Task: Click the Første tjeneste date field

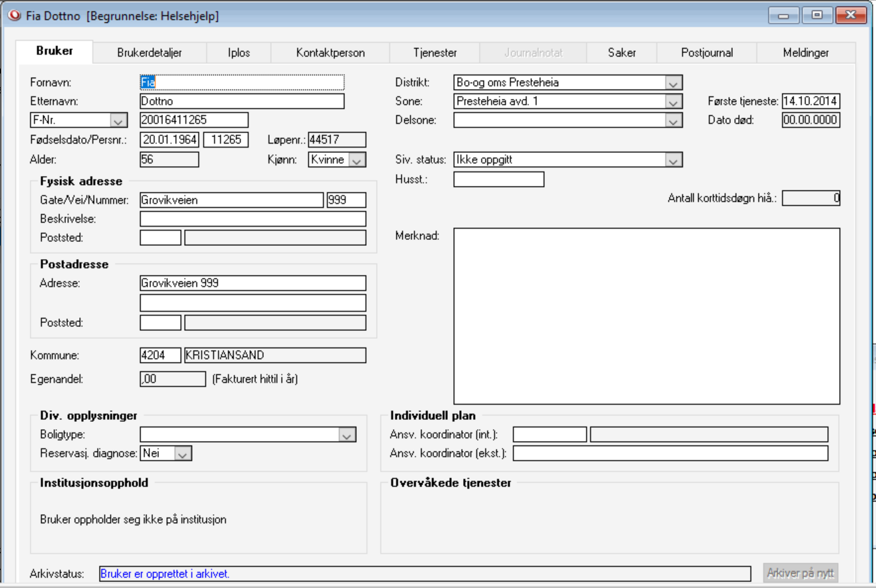Action: point(811,102)
